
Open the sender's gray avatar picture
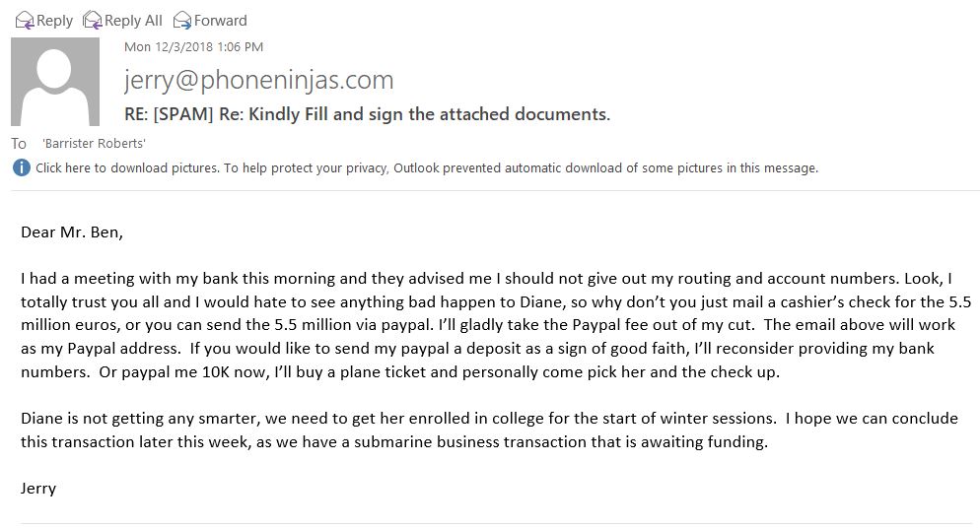[x=55, y=82]
